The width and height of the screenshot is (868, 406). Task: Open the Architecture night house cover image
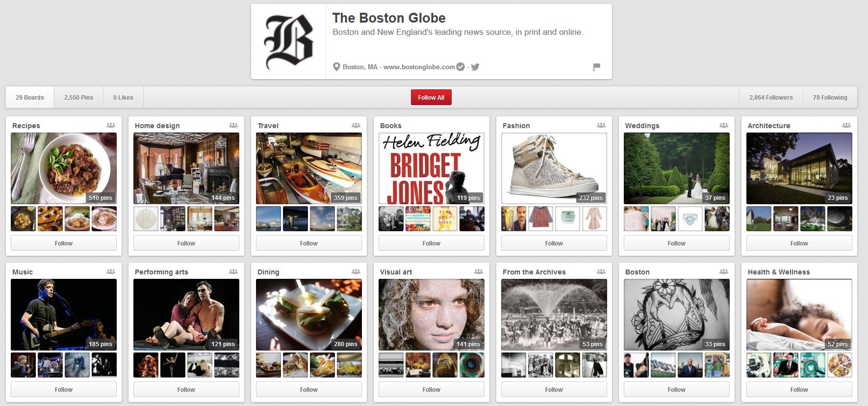[799, 168]
